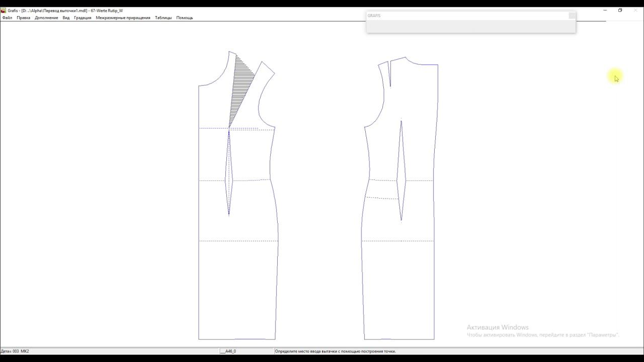The width and height of the screenshot is (644, 362).
Task: Click the status text "Дата= 003 MK2"
Action: point(15,351)
